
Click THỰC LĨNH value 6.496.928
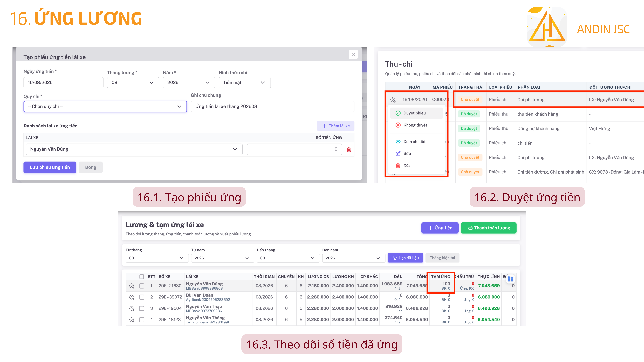click(x=489, y=308)
